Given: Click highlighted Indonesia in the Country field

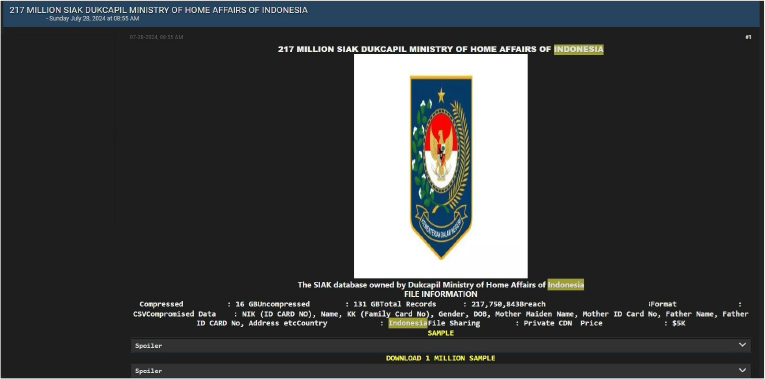Looking at the screenshot, I should coord(408,323).
